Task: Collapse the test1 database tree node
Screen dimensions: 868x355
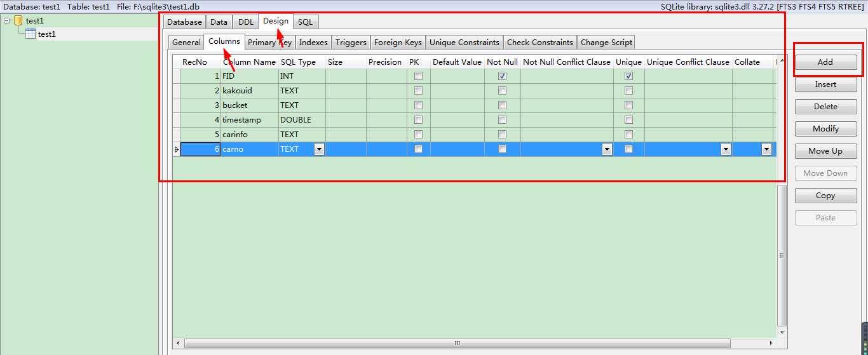Action: click(x=7, y=21)
